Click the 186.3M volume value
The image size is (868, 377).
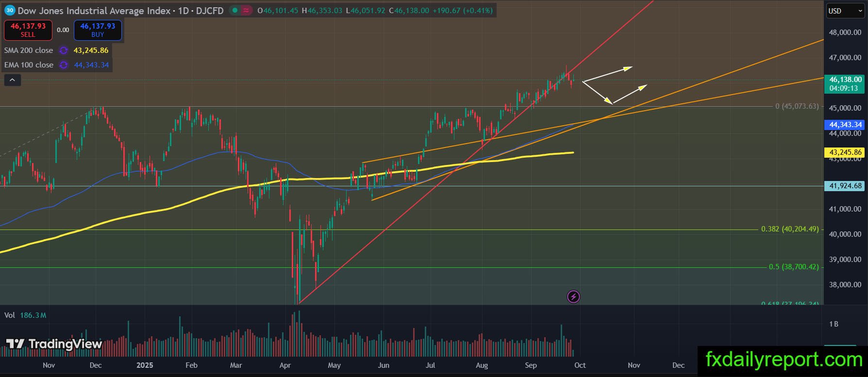click(33, 315)
